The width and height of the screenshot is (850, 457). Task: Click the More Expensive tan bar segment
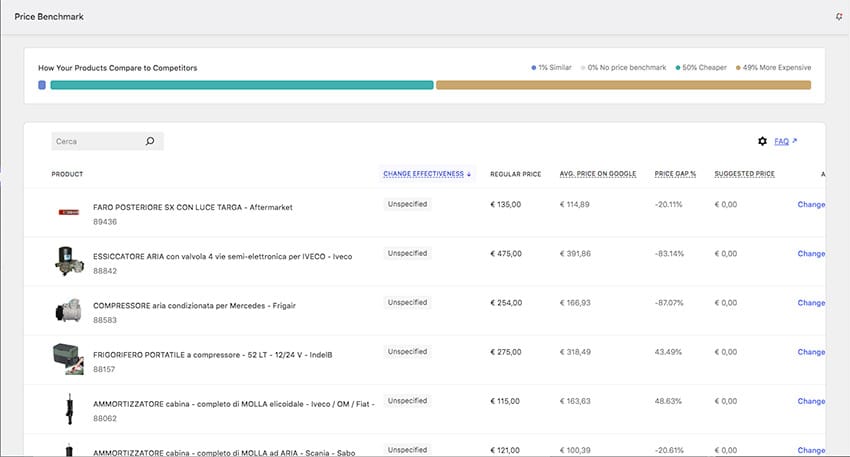click(623, 85)
